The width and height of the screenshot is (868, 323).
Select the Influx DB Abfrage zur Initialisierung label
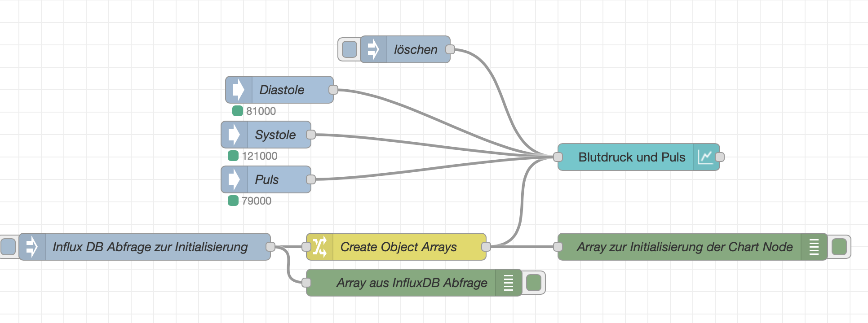click(x=150, y=247)
